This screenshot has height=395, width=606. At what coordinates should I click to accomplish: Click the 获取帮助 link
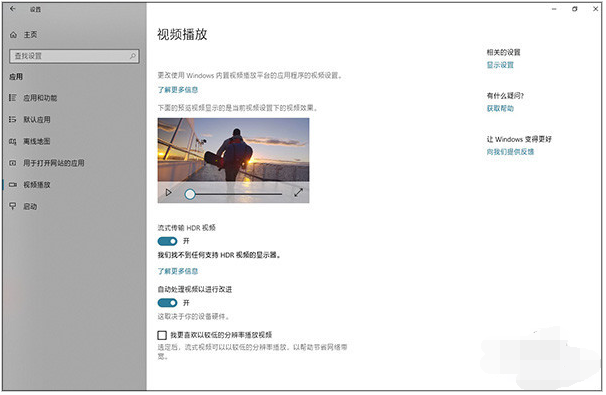click(x=500, y=109)
